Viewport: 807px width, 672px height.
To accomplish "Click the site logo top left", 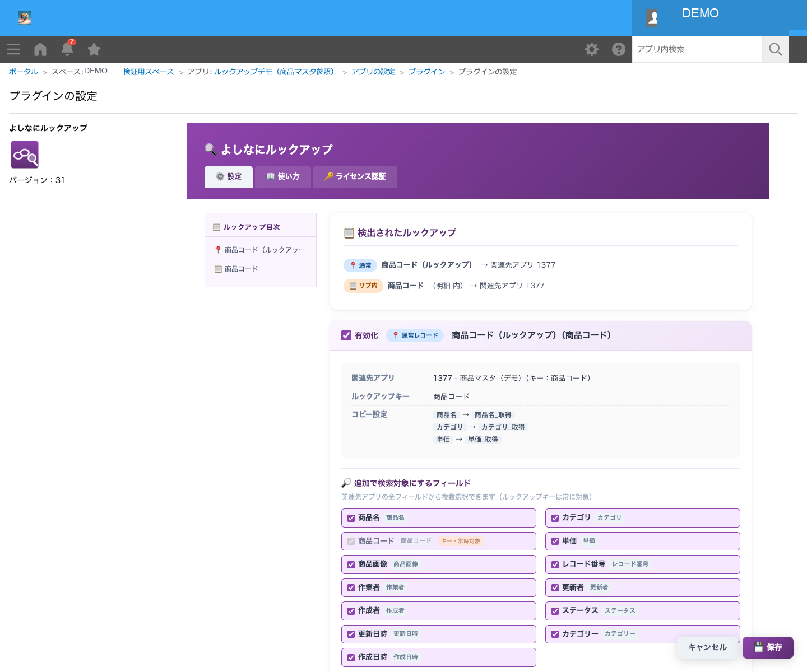I will click(25, 18).
